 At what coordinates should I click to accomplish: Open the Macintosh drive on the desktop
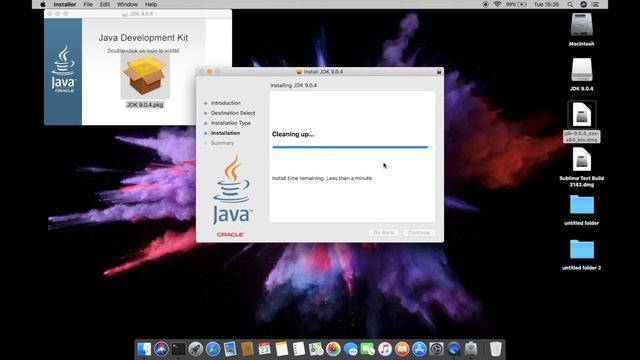pos(582,25)
